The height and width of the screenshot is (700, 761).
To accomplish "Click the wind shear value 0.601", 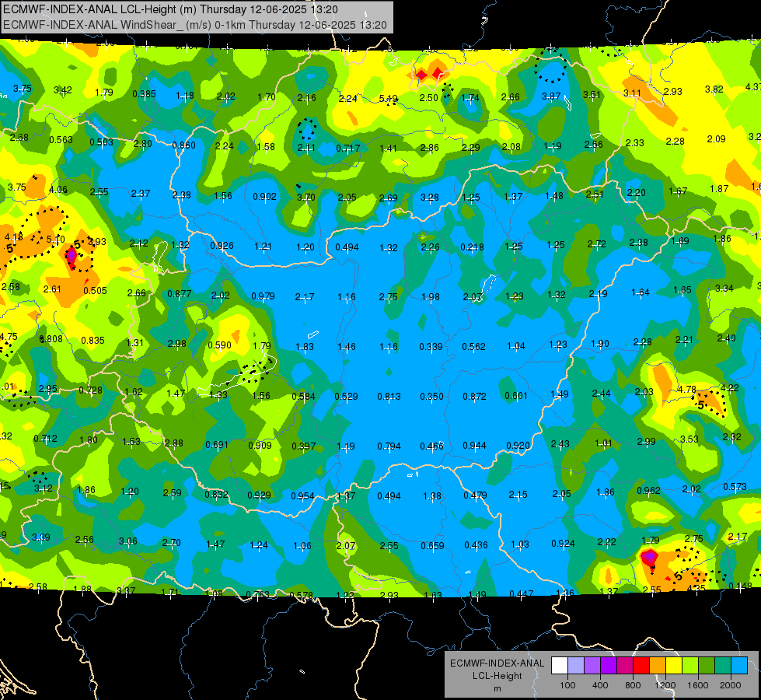I will pyautogui.click(x=516, y=395).
